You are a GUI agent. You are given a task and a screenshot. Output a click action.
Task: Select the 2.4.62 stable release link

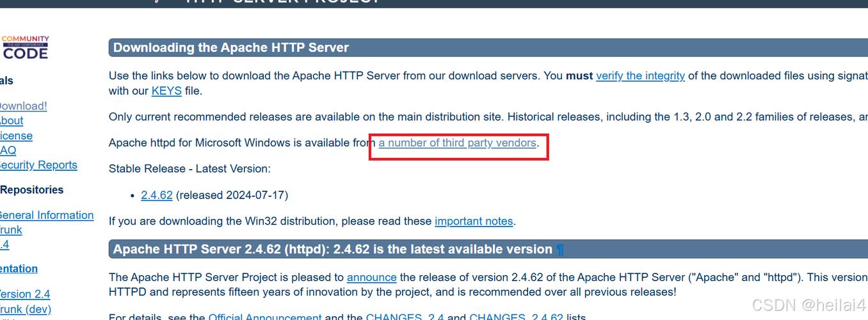point(157,195)
